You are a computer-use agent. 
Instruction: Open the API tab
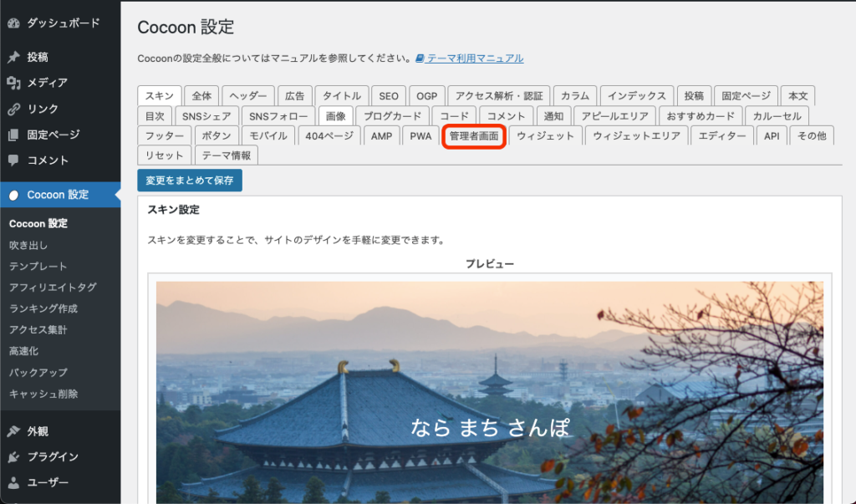772,136
